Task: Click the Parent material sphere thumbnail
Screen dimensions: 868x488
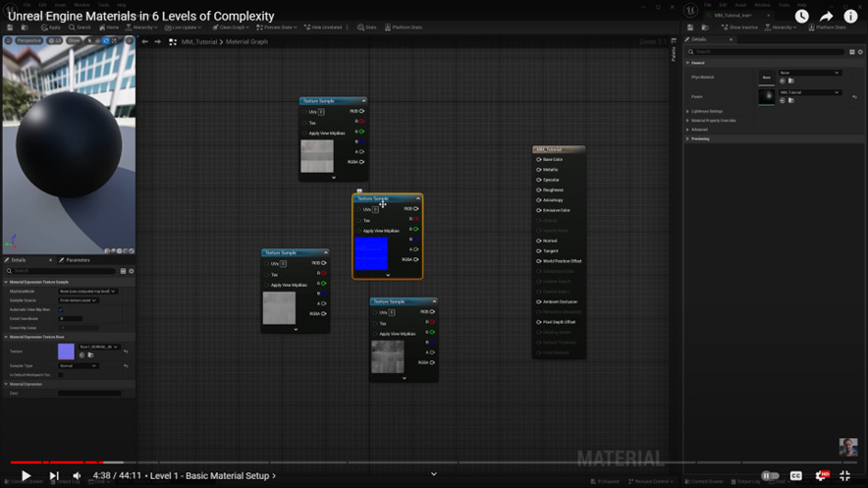Action: [x=767, y=96]
